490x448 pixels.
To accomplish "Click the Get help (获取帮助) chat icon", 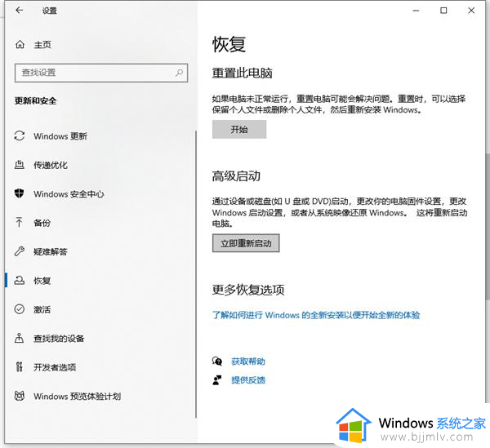I will pyautogui.click(x=217, y=362).
